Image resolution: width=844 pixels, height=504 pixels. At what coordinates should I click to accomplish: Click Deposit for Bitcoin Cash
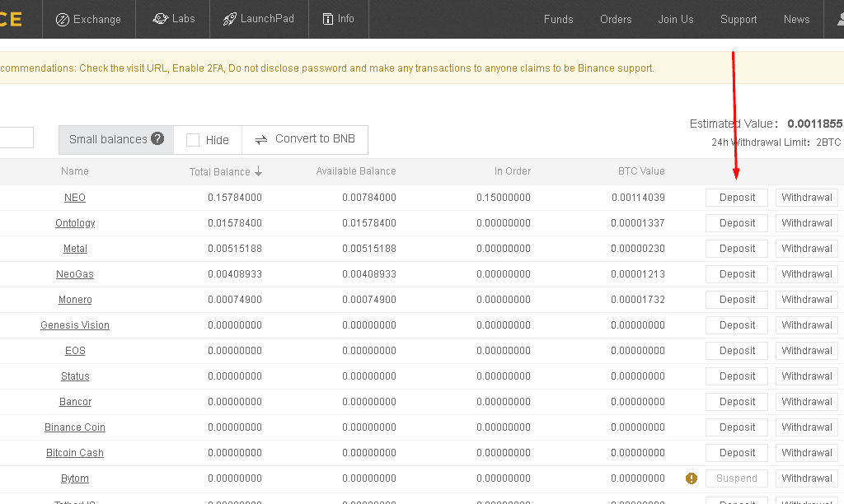737,453
